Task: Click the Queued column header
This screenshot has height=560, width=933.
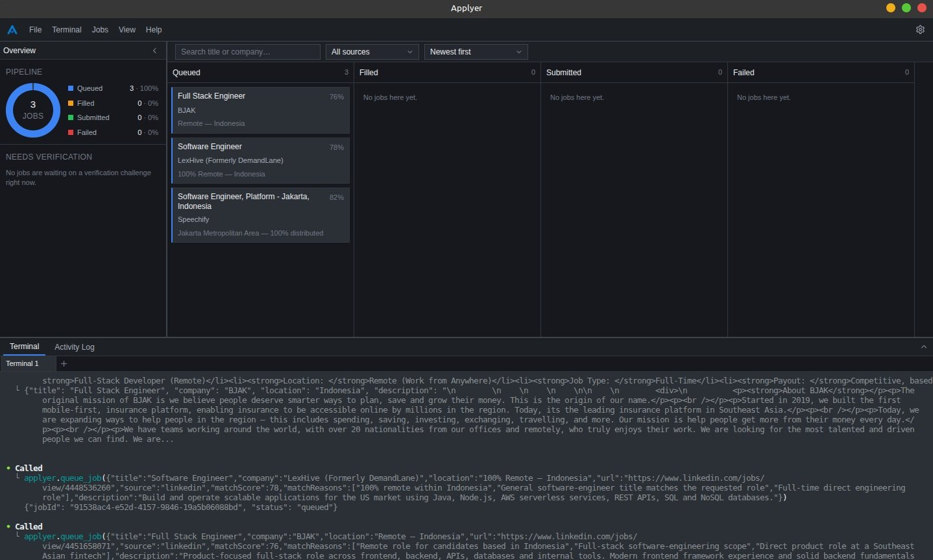Action: coord(260,73)
